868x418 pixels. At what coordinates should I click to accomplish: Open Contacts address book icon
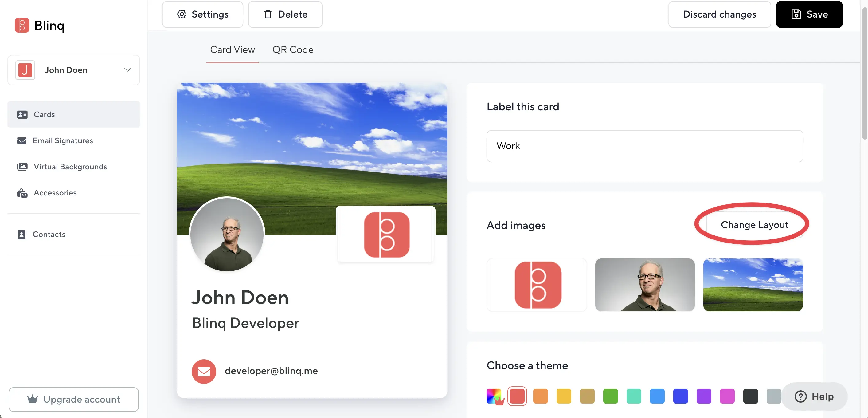pyautogui.click(x=22, y=234)
